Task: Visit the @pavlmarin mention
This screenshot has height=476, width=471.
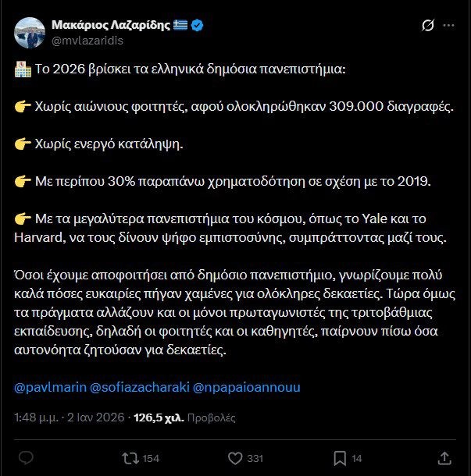Action: tap(51, 387)
